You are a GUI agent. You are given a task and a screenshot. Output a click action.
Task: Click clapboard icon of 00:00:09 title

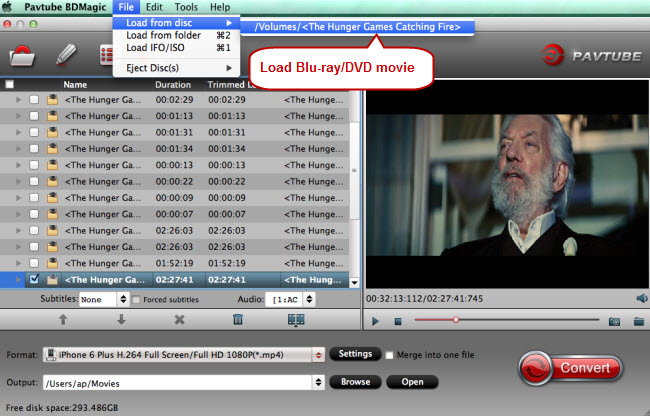click(52, 198)
